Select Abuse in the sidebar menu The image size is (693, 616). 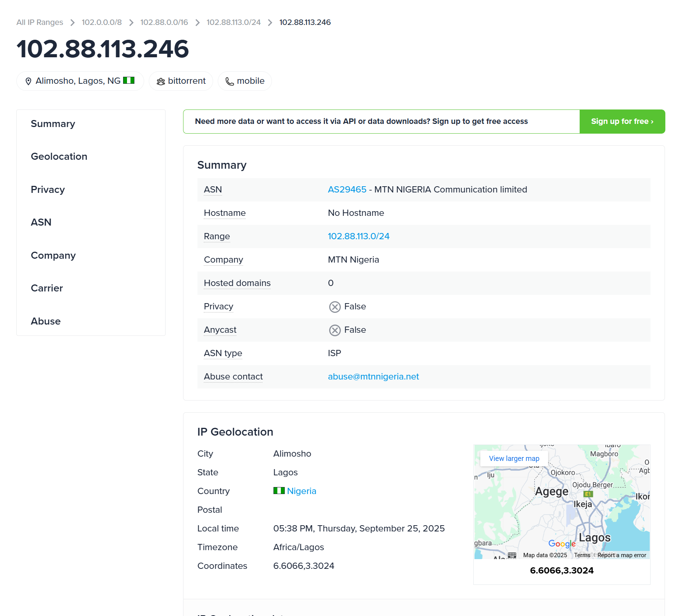point(46,321)
